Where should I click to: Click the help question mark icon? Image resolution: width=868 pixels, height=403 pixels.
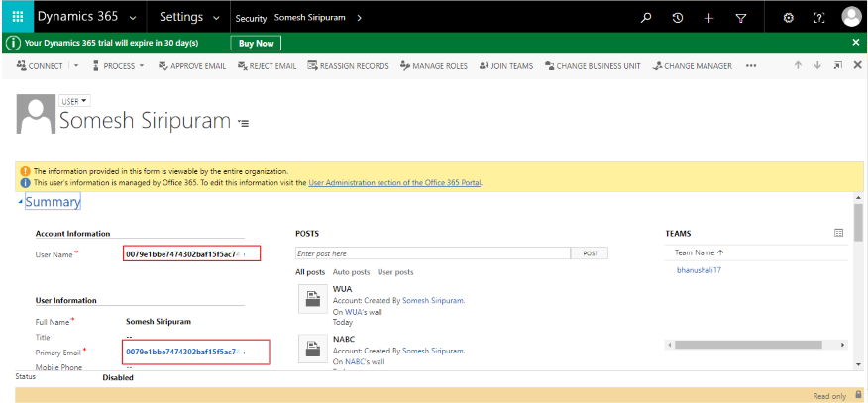click(x=819, y=18)
